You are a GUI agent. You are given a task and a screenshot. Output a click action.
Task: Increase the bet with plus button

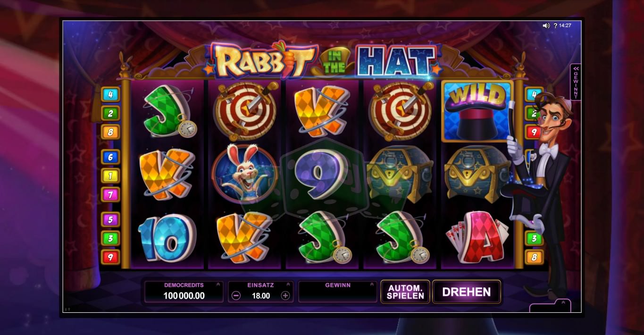[x=285, y=296]
